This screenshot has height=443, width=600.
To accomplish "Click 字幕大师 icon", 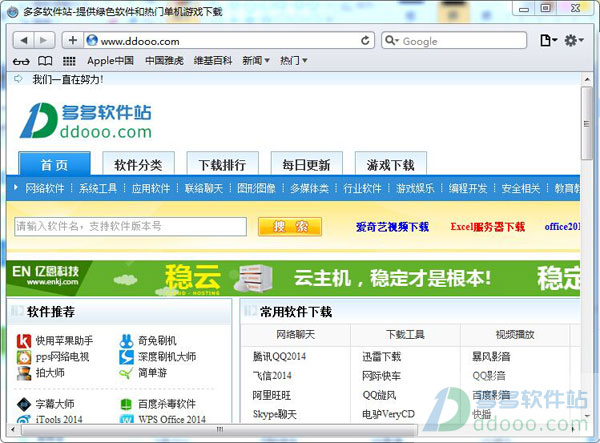I will pos(24,404).
